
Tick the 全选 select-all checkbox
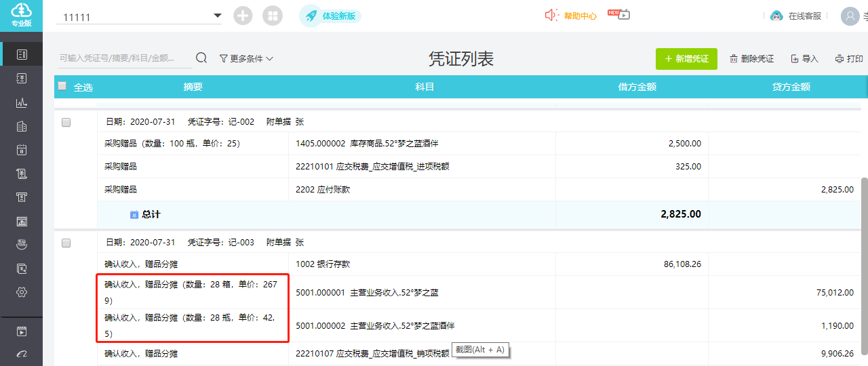tap(62, 86)
